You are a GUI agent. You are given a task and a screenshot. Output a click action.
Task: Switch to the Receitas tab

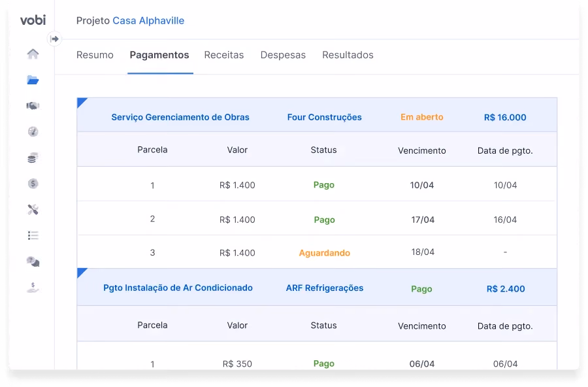point(224,55)
